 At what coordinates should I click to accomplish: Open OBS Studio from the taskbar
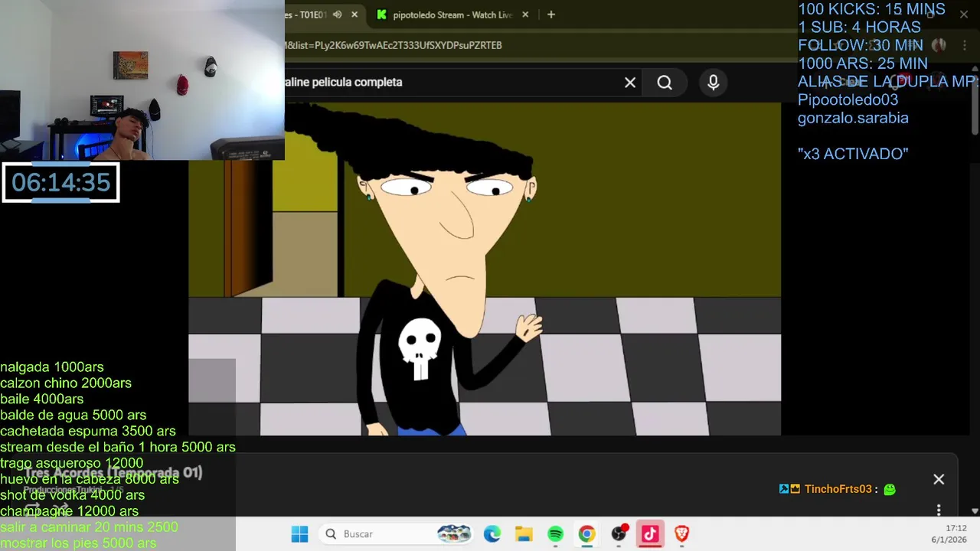coord(619,534)
